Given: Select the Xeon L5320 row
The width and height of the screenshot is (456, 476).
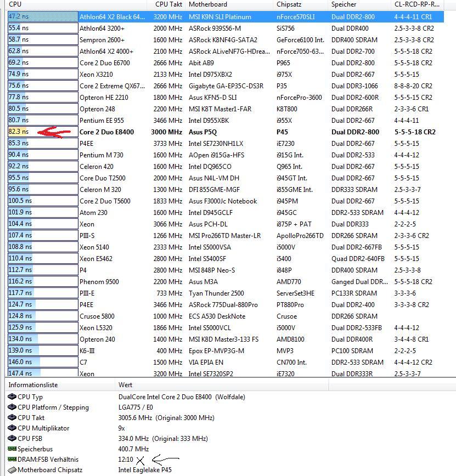Looking at the screenshot, I should (x=226, y=328).
